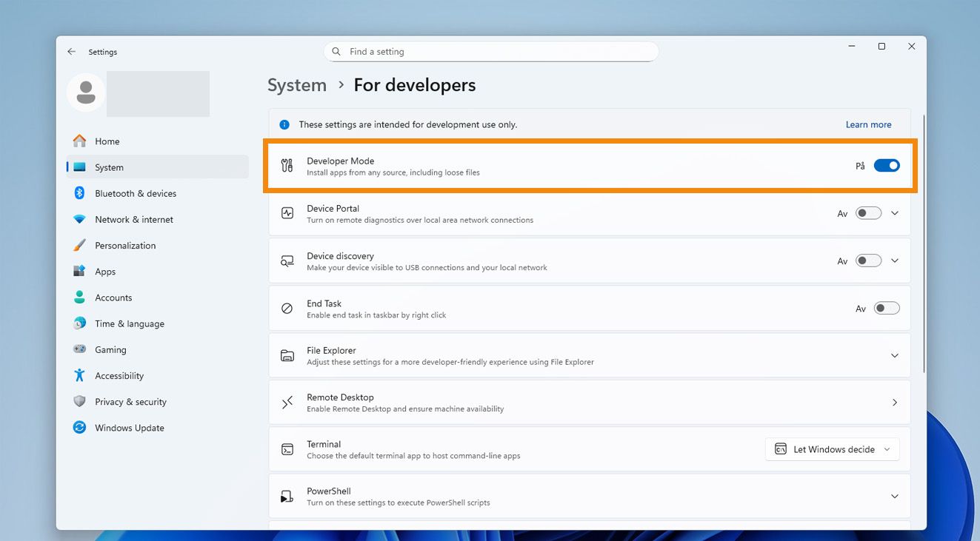
Task: Click the Network wifi icon
Action: 79,219
